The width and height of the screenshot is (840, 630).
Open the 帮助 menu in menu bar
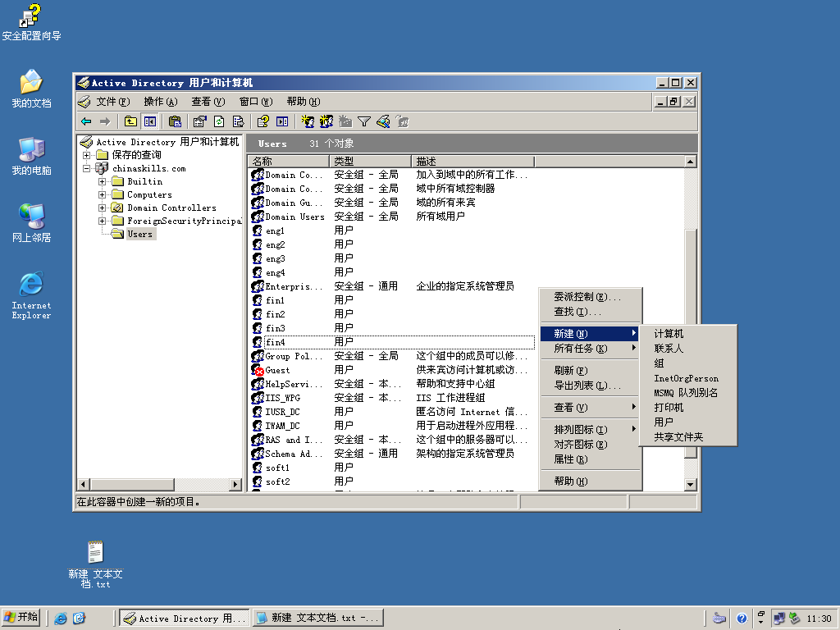tap(304, 101)
